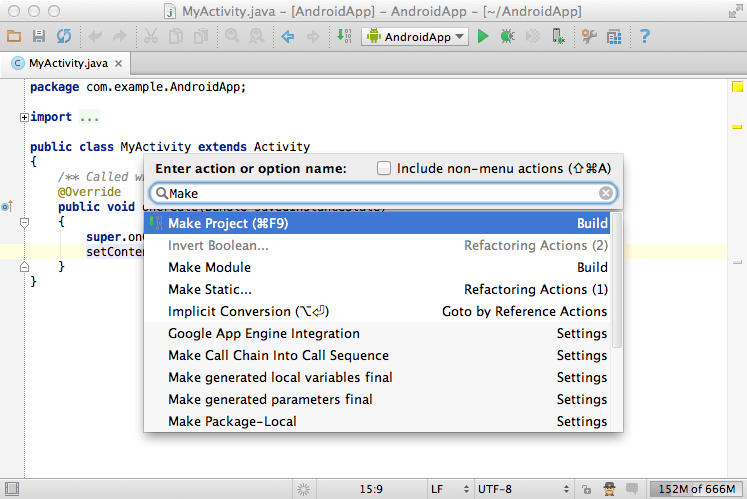Select Make Package-Local setting
The height and width of the screenshot is (499, 747).
pos(377,421)
